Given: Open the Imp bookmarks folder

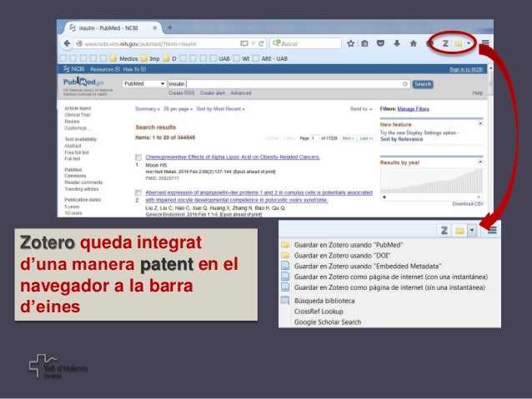Looking at the screenshot, I should [150, 58].
